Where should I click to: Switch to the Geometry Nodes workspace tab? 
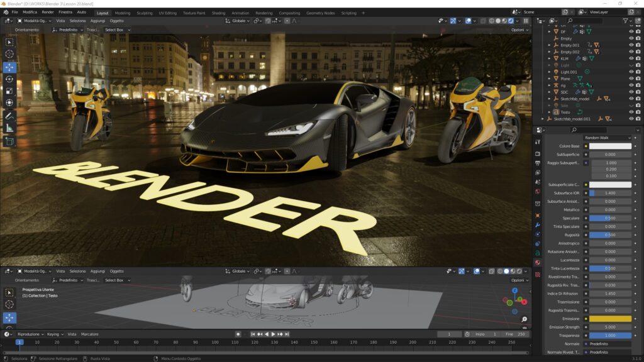point(320,13)
